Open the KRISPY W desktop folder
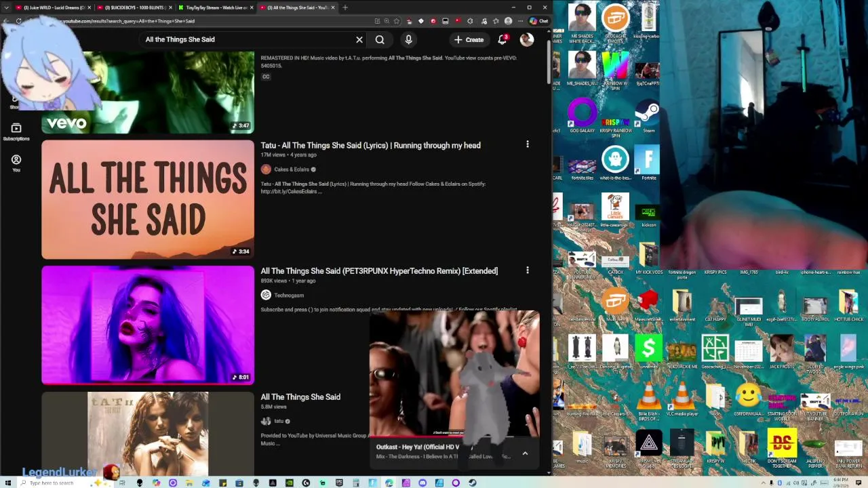This screenshot has height=488, width=868. 715,447
